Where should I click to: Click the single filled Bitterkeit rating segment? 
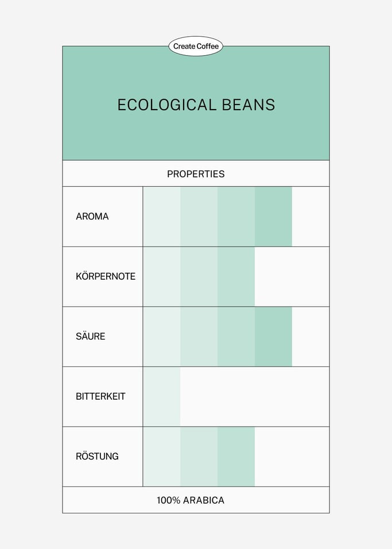(x=162, y=396)
